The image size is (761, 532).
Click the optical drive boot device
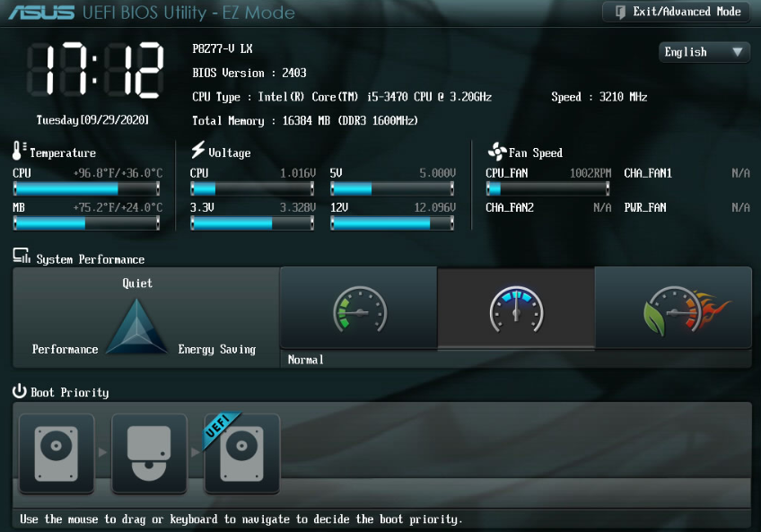(149, 453)
